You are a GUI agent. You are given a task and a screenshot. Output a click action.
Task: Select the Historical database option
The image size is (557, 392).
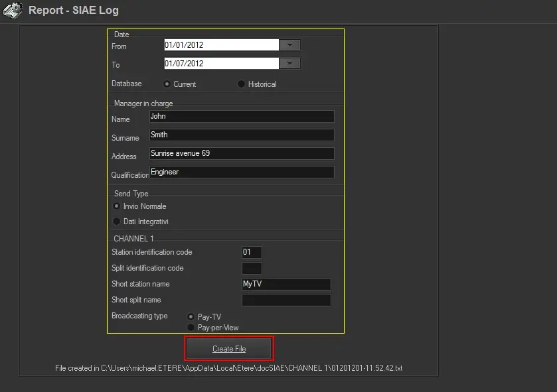click(x=242, y=84)
